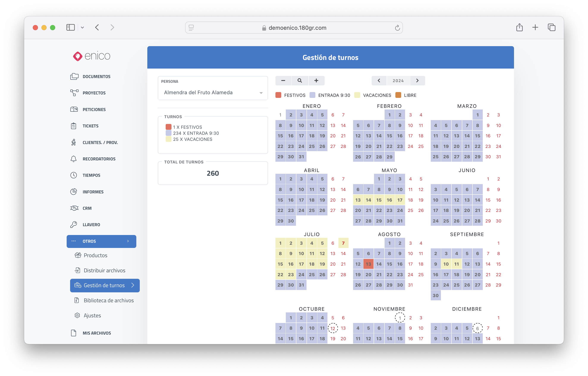
Task: Select the Vacaciones legend swatch
Action: click(x=357, y=95)
